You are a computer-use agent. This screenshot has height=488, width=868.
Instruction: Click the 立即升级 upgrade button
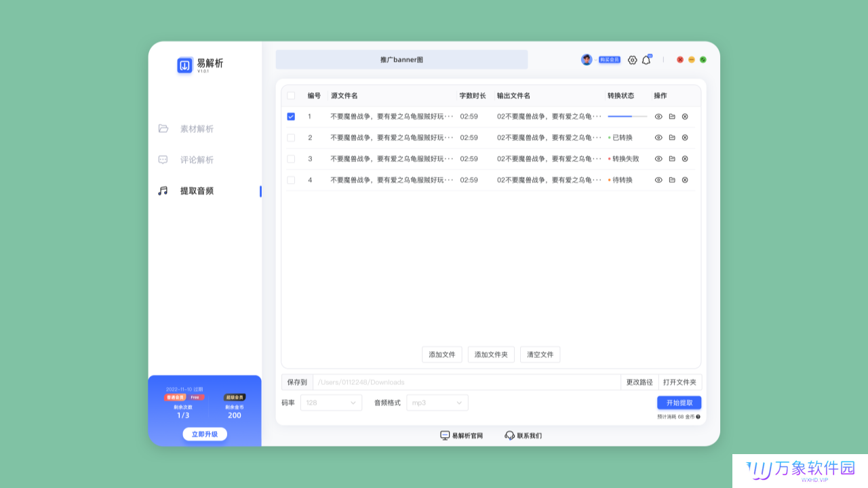pos(205,434)
